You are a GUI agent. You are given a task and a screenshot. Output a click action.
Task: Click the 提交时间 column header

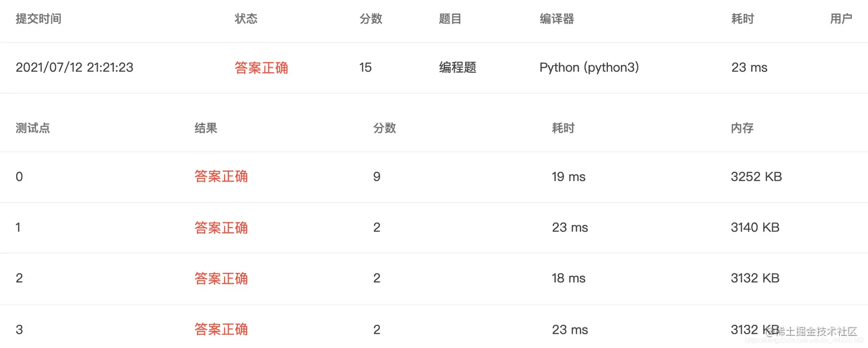(38, 19)
